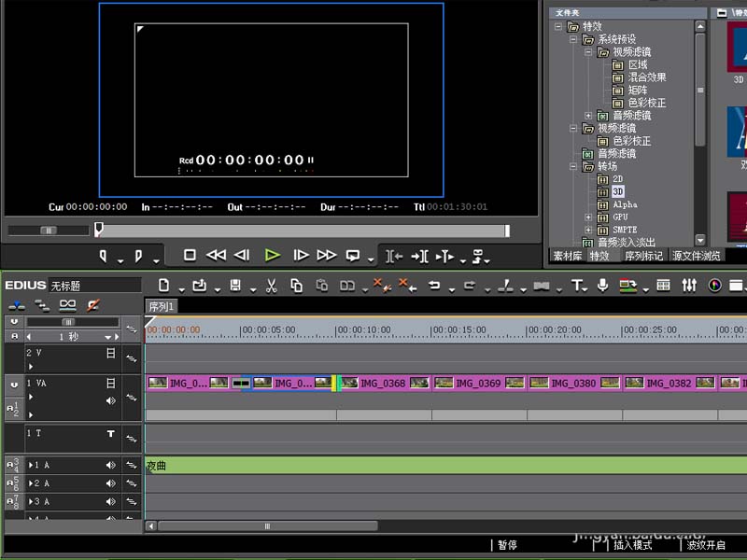The width and height of the screenshot is (747, 560).
Task: Toggle visibility of the 2 V track
Action: coord(110,353)
